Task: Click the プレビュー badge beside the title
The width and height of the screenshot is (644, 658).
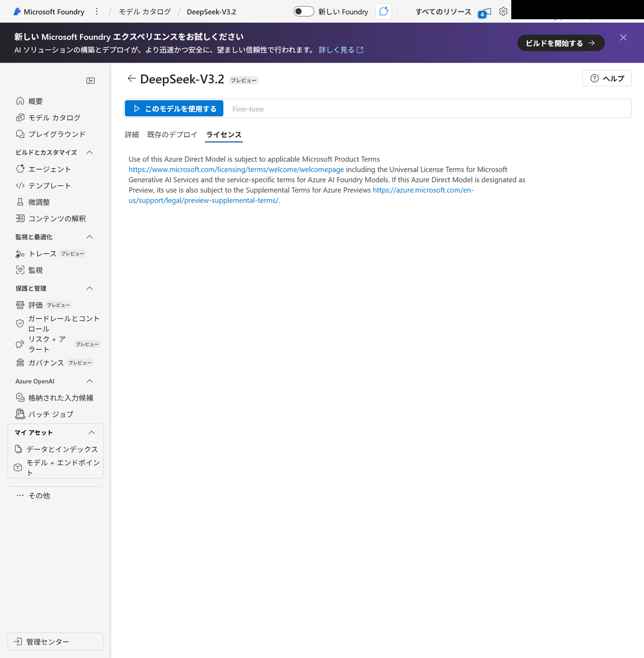Action: pos(243,81)
